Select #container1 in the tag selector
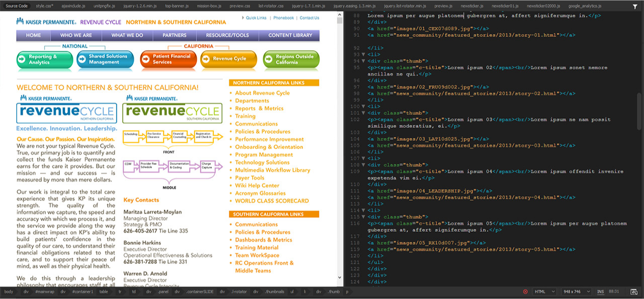Screen dimensions: 644x299 84,291
